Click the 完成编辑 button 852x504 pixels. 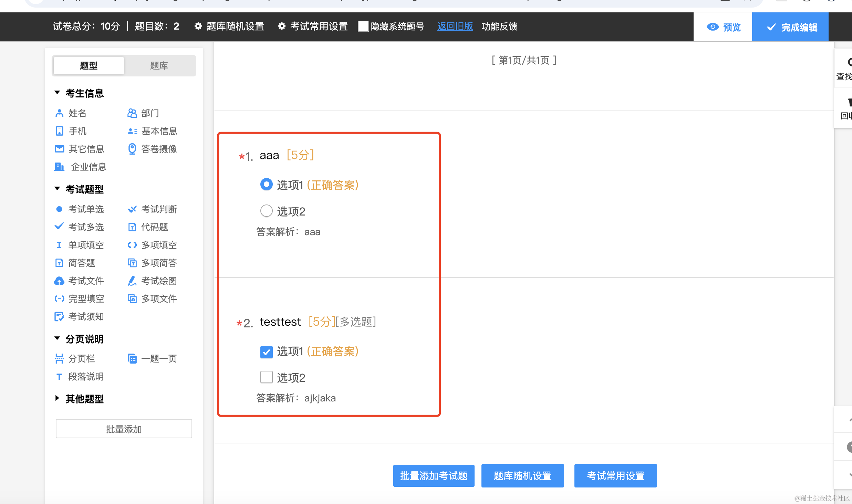pyautogui.click(x=791, y=27)
